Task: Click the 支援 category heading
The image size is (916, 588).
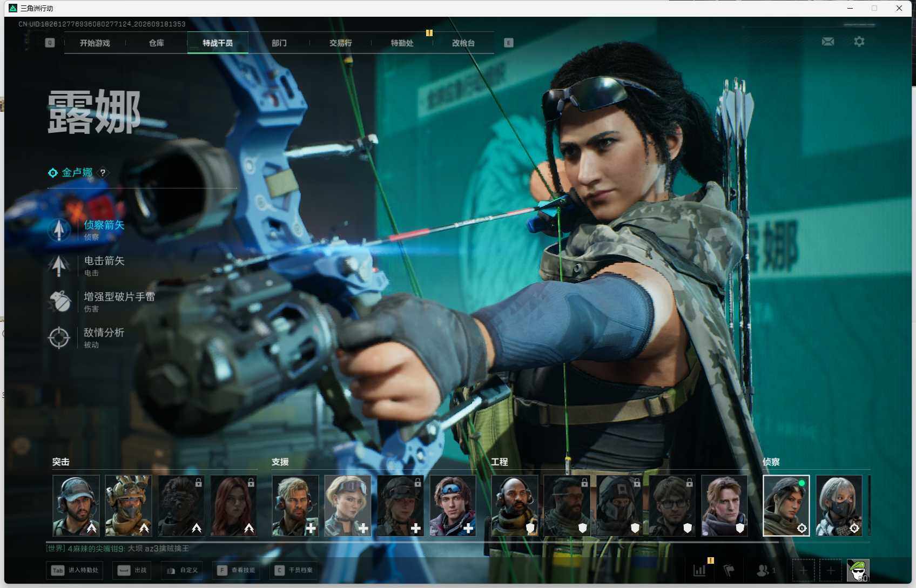Action: coord(280,462)
